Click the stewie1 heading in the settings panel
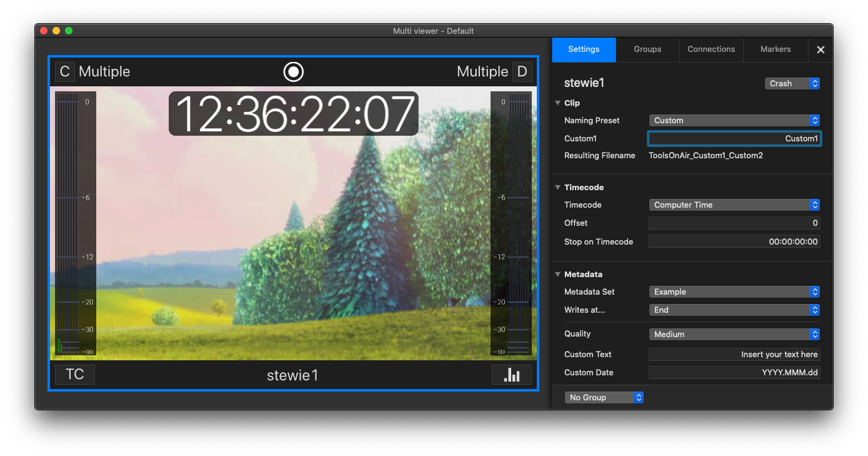Viewport: 868px width, 456px height. click(584, 83)
